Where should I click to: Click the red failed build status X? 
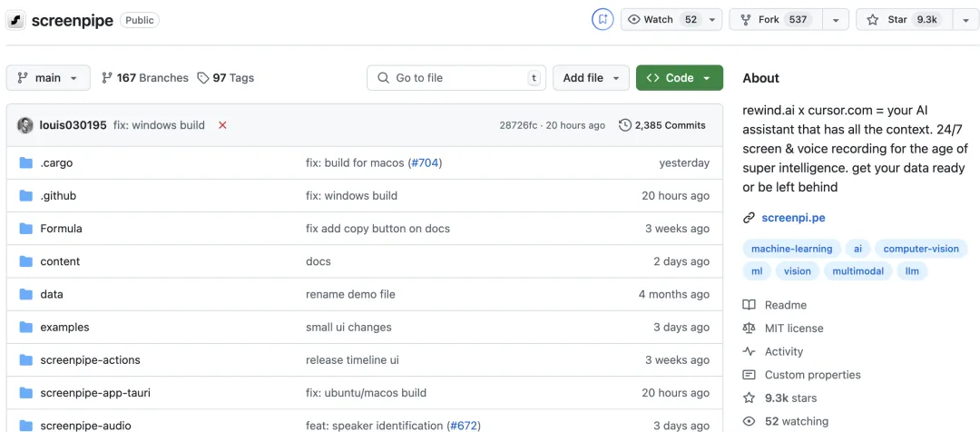click(222, 125)
